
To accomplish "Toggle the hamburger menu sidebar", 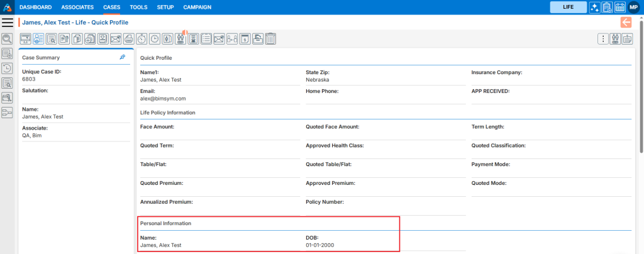I will (x=8, y=23).
